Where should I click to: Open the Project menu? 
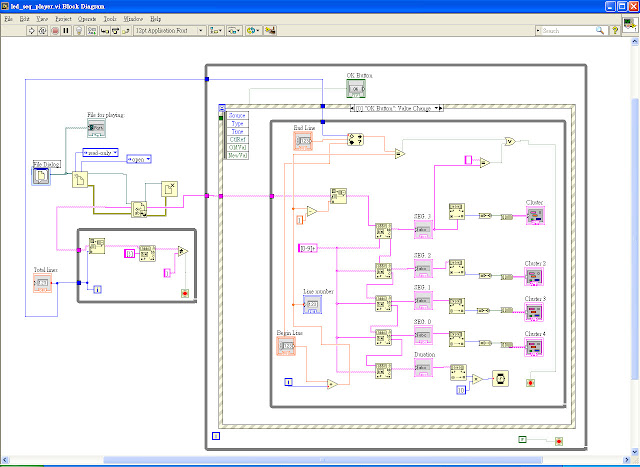(x=63, y=19)
